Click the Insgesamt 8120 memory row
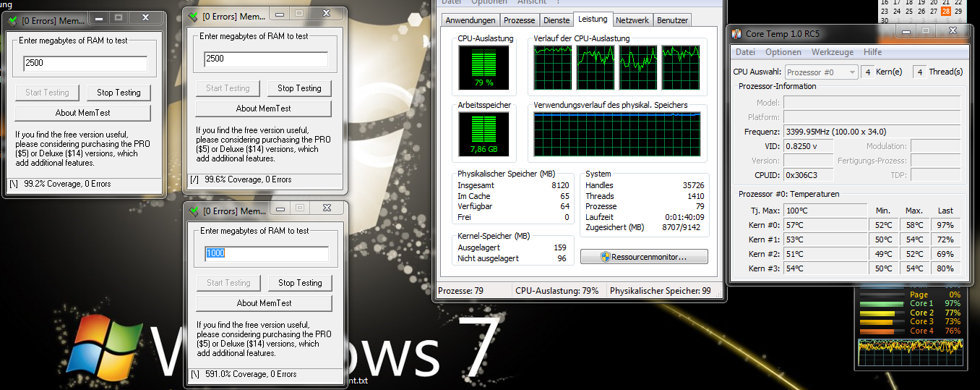 pos(513,185)
